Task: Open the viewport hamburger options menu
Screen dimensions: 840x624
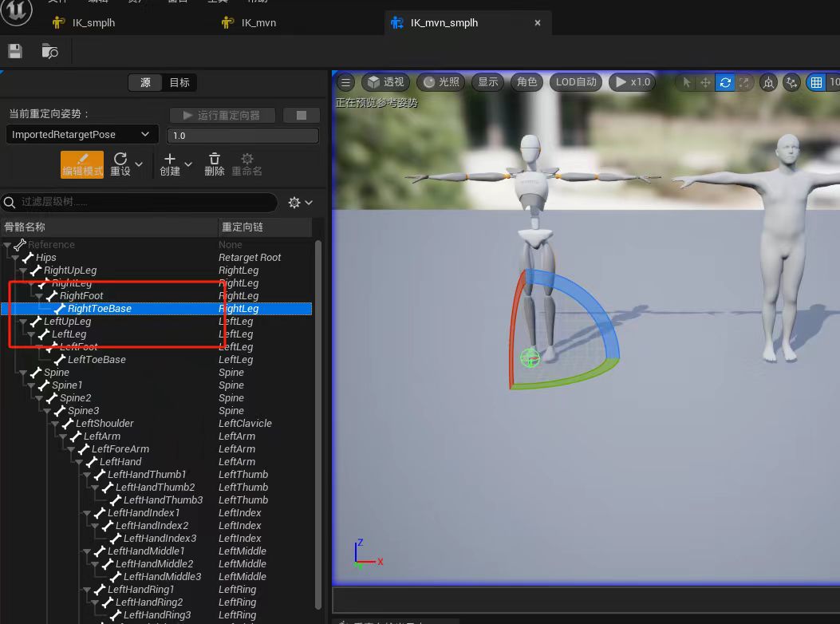Action: pyautogui.click(x=345, y=82)
